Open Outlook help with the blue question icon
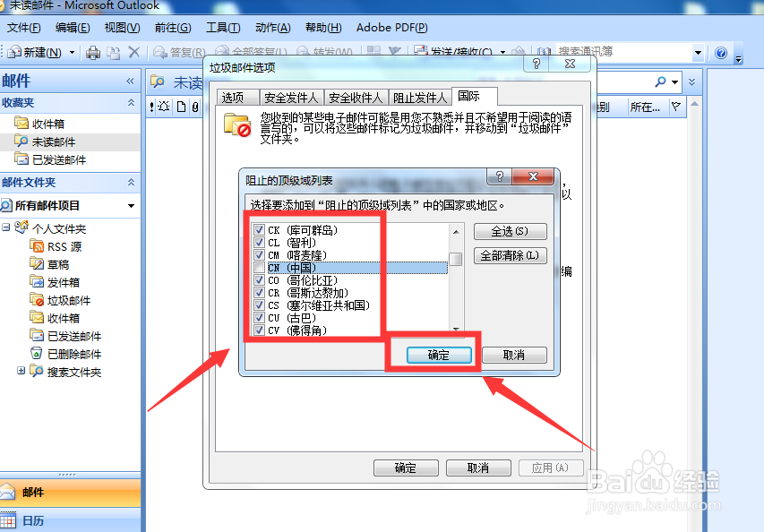The image size is (764, 532). 721,53
